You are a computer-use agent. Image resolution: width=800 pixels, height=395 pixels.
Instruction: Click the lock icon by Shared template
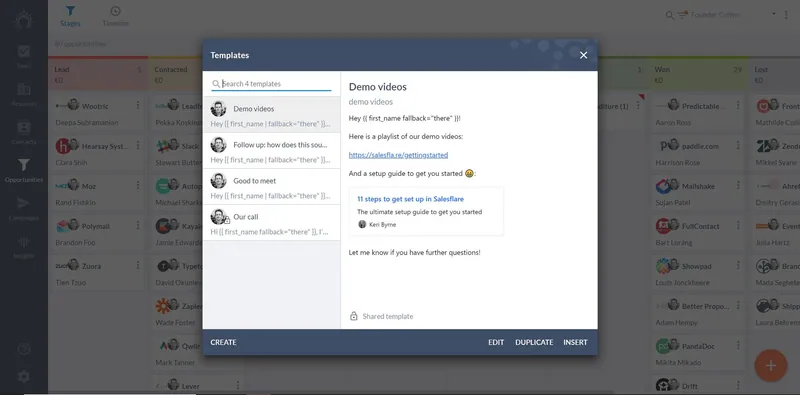tap(354, 316)
